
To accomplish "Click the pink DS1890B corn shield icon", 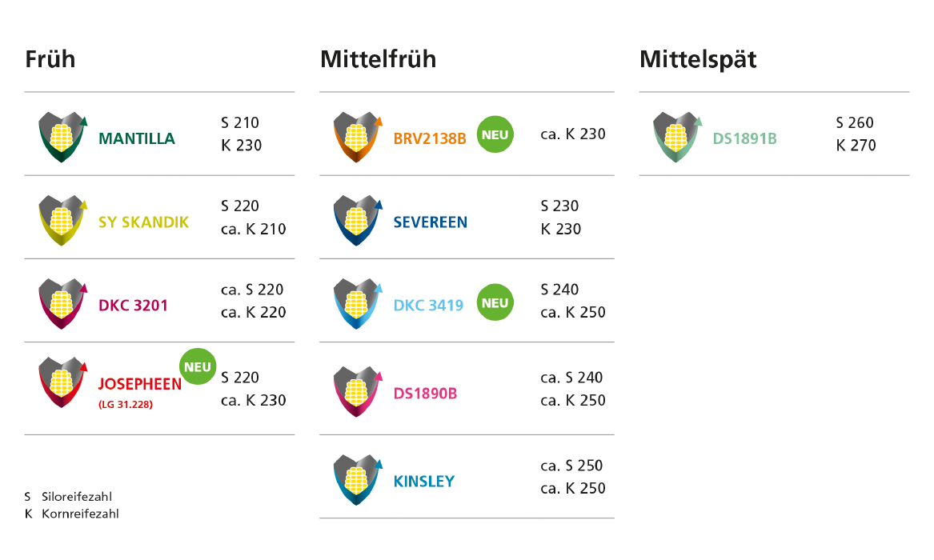I will [358, 391].
